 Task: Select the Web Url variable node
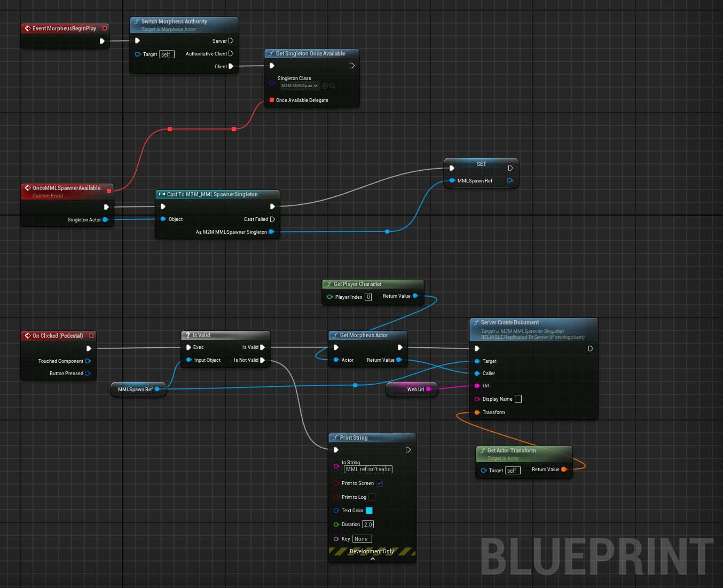412,390
